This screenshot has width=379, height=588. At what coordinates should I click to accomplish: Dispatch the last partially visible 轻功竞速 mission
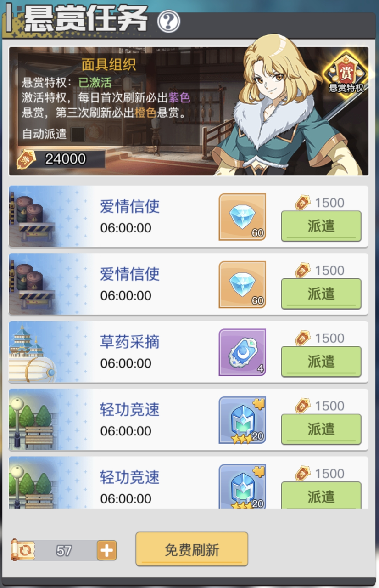[321, 495]
